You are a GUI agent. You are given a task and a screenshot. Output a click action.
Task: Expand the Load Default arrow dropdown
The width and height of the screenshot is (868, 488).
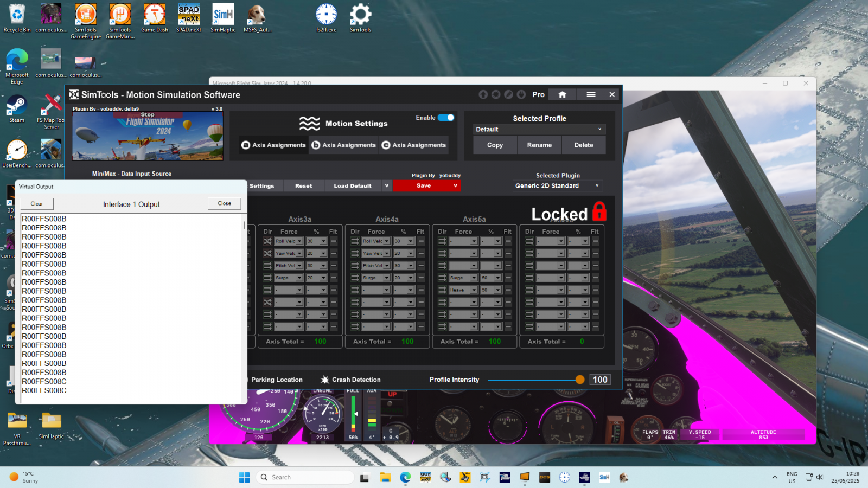[387, 186]
